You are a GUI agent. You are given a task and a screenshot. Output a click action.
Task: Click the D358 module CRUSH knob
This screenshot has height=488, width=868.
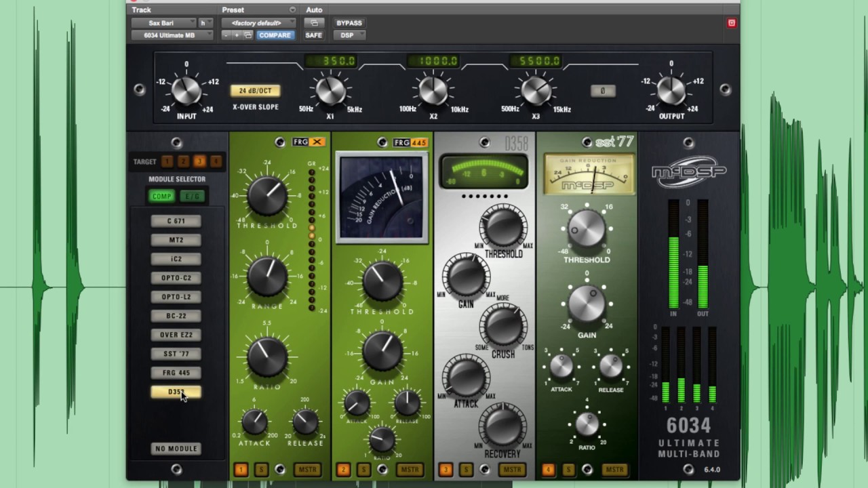click(x=502, y=327)
